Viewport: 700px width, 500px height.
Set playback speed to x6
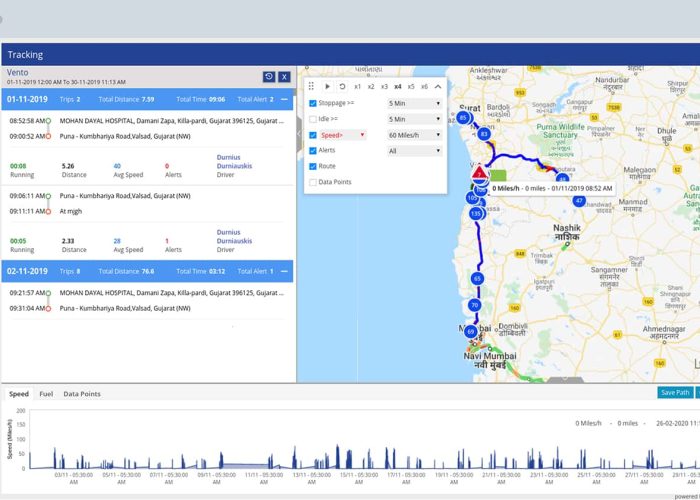[x=424, y=87]
